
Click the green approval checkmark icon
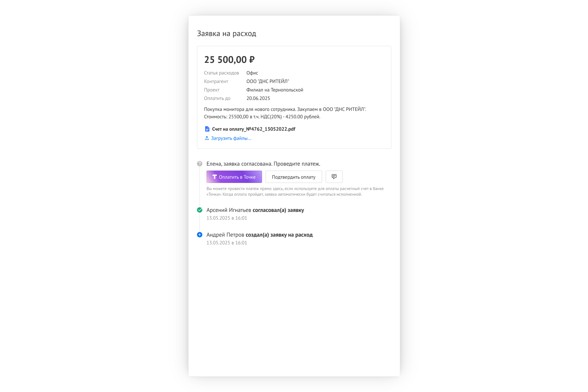click(x=200, y=210)
